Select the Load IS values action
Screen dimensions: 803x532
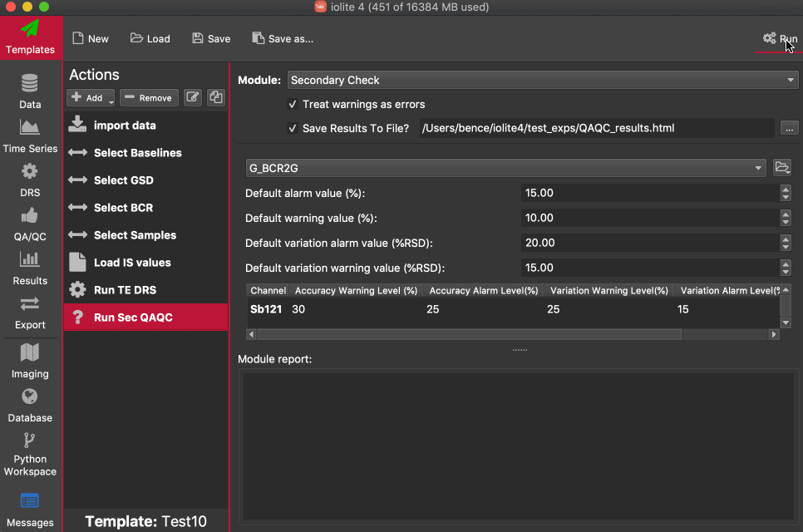tap(132, 263)
